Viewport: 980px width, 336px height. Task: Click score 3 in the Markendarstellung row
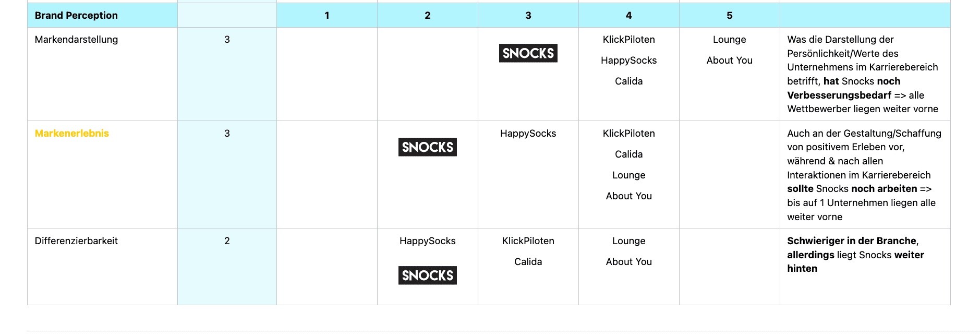pyautogui.click(x=227, y=40)
